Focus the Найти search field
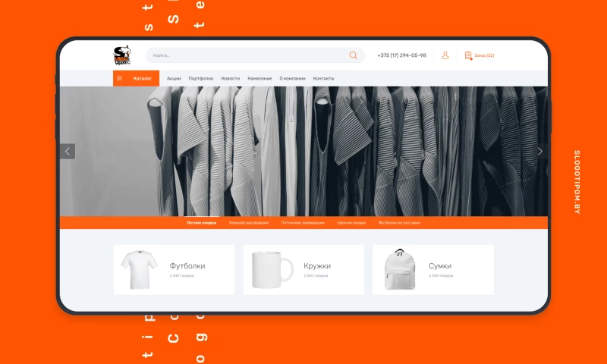 tap(255, 55)
